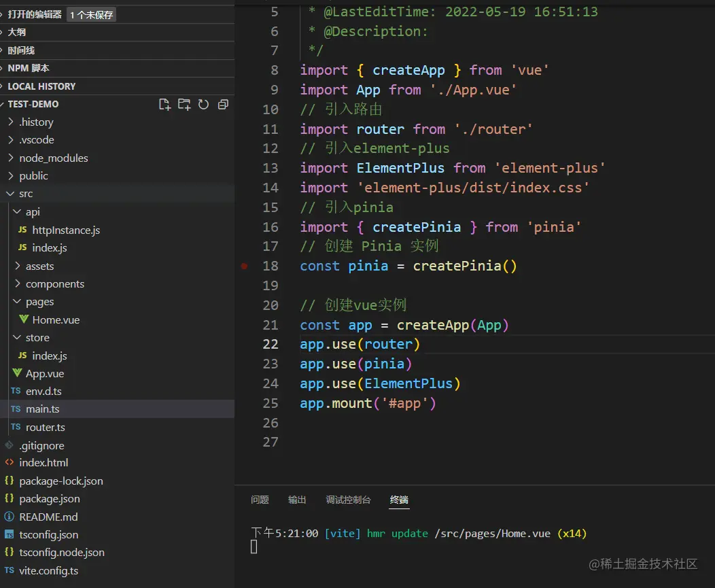
Task: Refresh the explorer with the refresh icon
Action: click(x=203, y=105)
